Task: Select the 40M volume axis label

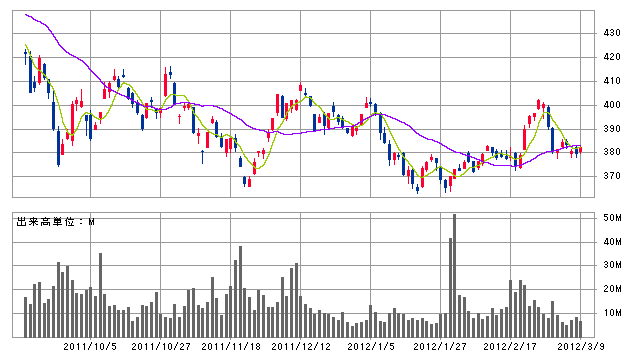Action: coord(612,242)
